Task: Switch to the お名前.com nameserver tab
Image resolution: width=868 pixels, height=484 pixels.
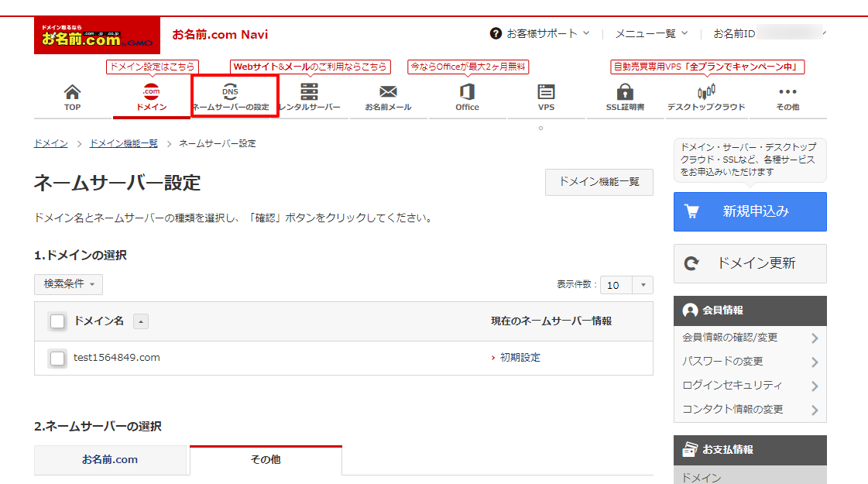Action: pyautogui.click(x=110, y=460)
